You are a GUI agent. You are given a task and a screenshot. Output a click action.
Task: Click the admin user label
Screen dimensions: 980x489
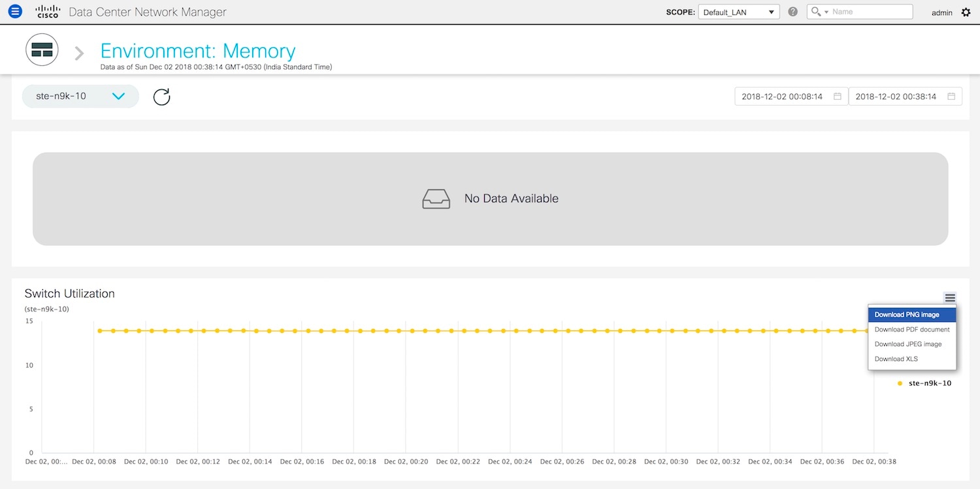(x=941, y=12)
